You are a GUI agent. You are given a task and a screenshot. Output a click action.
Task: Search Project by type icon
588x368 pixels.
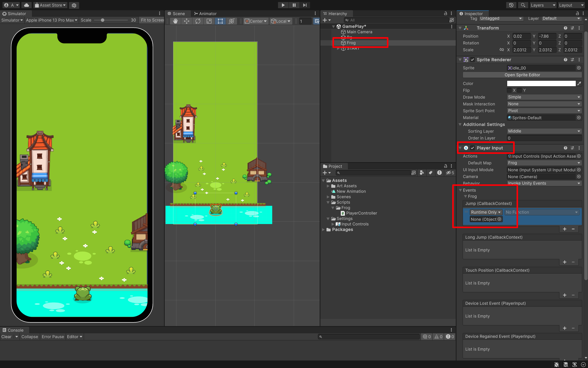tap(422, 173)
